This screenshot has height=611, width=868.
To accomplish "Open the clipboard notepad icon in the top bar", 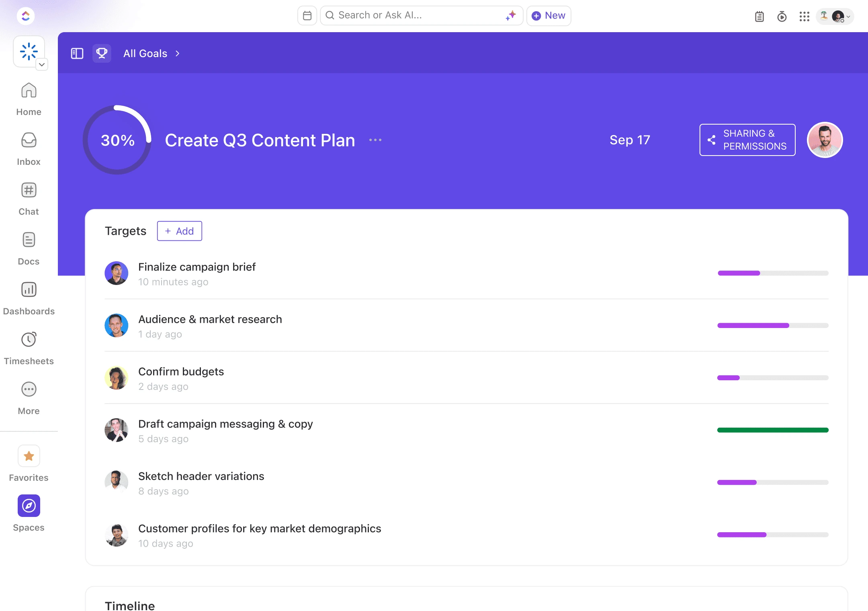I will (x=759, y=16).
